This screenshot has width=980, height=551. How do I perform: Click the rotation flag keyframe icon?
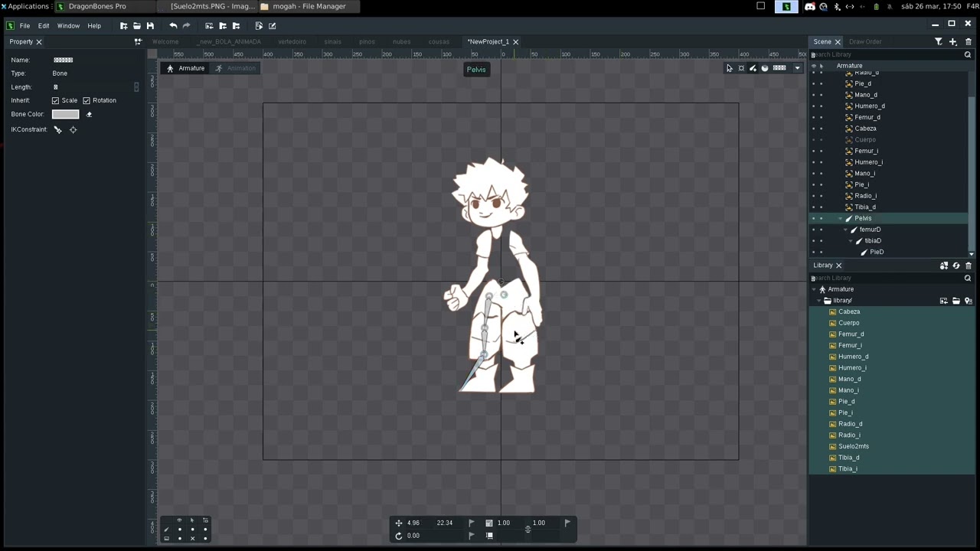tap(471, 536)
